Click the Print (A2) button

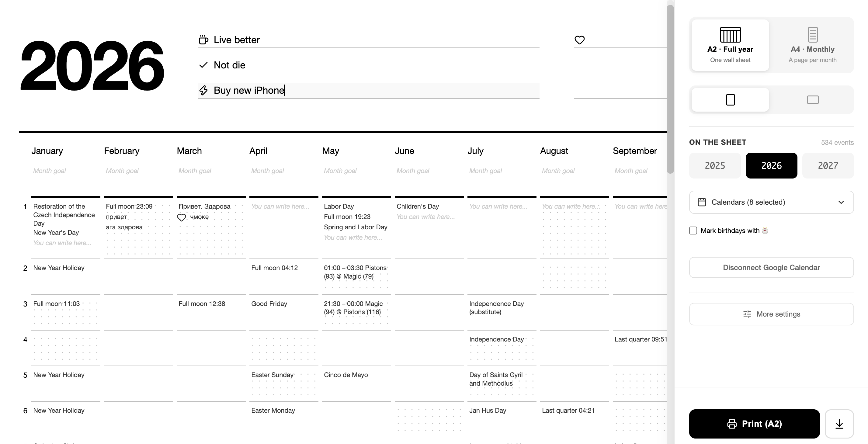754,424
